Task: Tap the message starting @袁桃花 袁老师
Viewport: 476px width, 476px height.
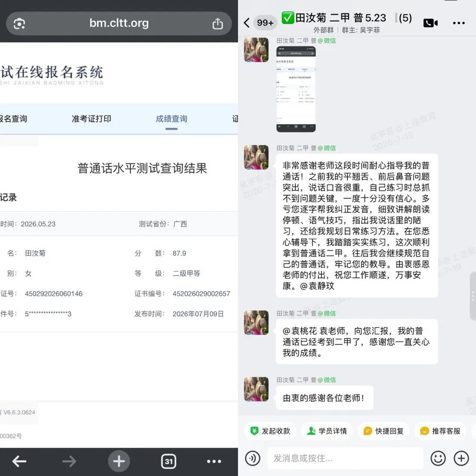Action: [x=357, y=342]
